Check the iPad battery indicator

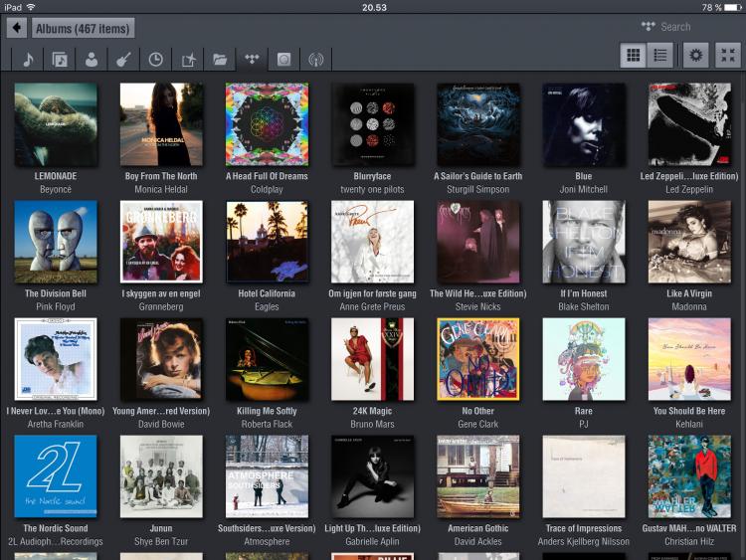pyautogui.click(x=732, y=7)
